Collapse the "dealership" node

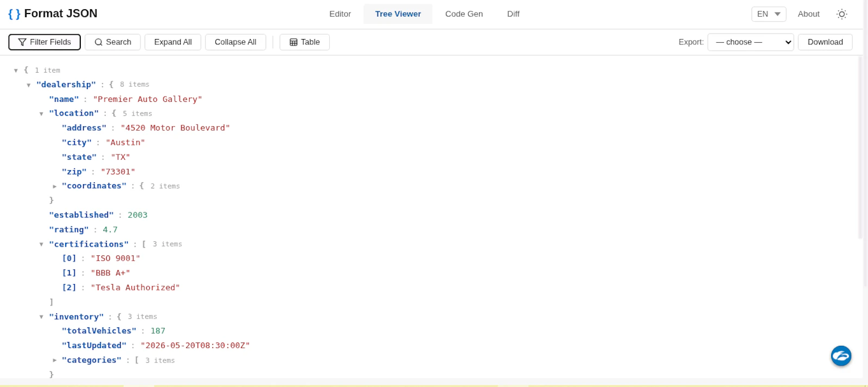[x=29, y=85]
